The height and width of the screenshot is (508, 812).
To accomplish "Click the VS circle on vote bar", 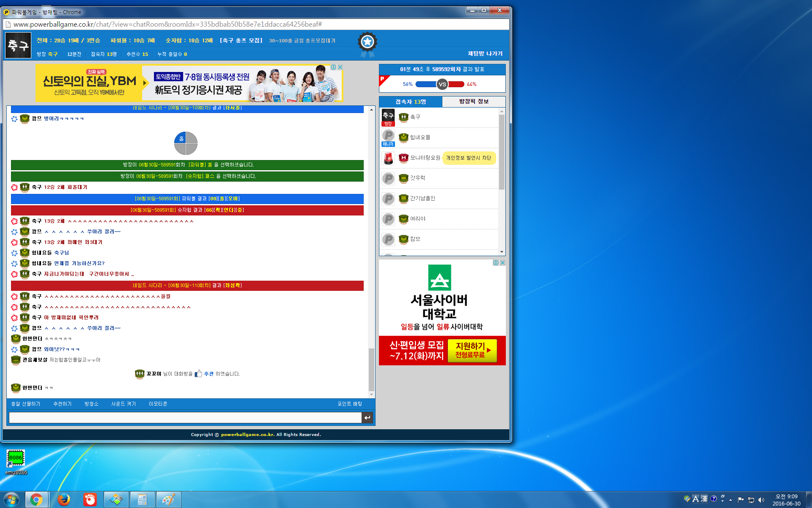I will click(x=442, y=84).
